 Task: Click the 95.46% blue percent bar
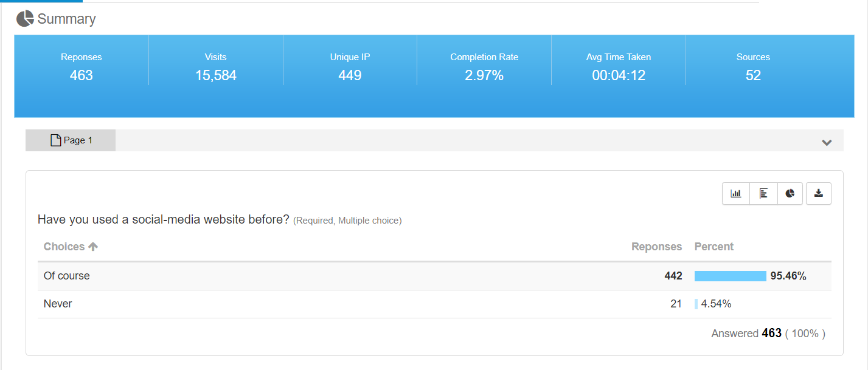tap(730, 276)
